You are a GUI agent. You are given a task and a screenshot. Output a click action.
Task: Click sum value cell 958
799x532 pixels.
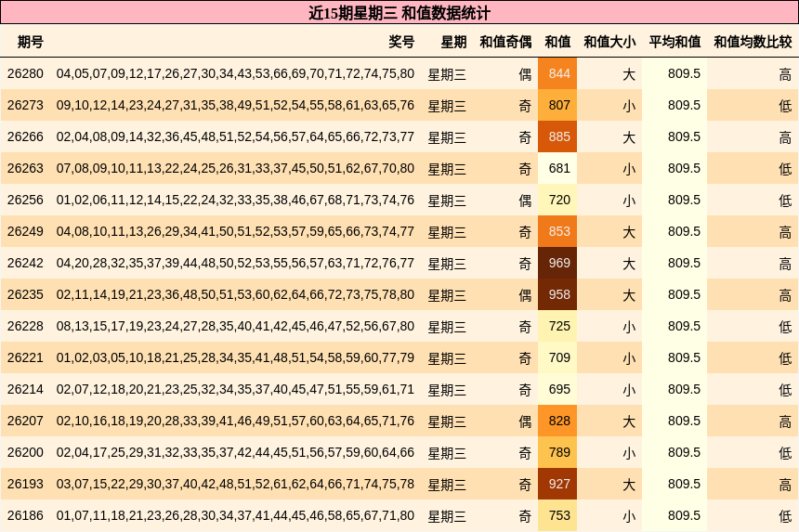557,294
